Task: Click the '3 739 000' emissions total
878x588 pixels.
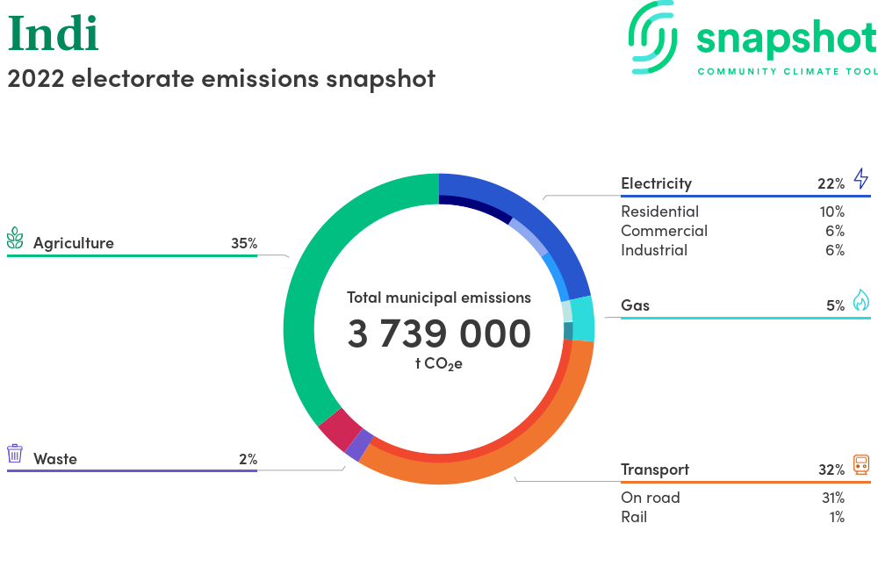Action: tap(439, 333)
